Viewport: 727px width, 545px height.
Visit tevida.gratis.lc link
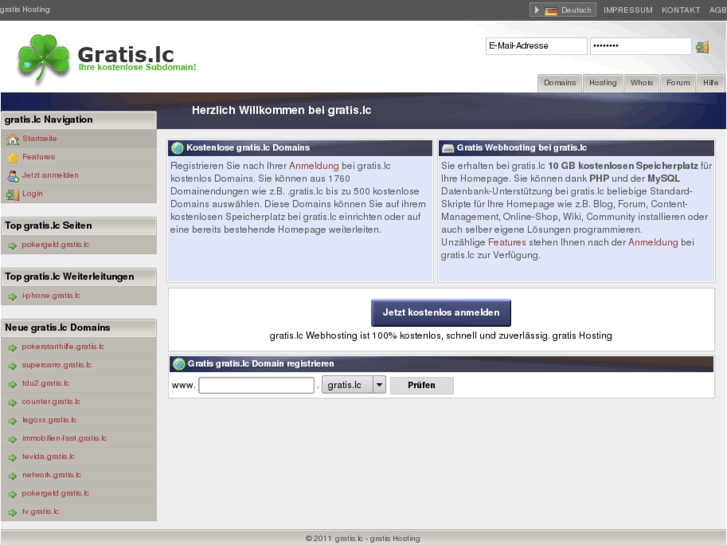tap(48, 457)
